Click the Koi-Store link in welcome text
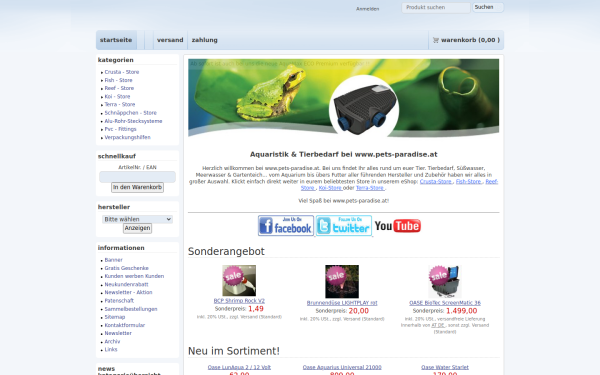The width and height of the screenshot is (600, 375). tap(330, 188)
